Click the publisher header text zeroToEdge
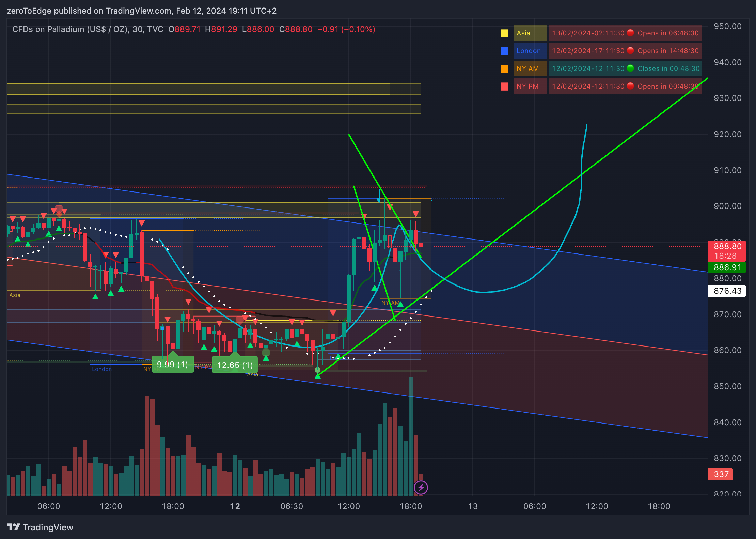The height and width of the screenshot is (539, 756). tap(29, 11)
